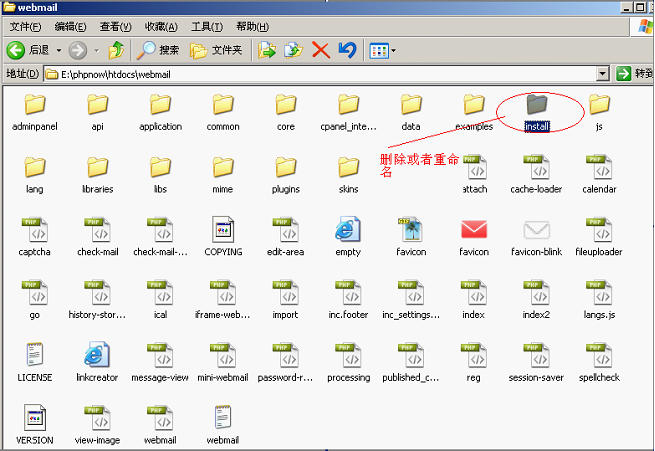This screenshot has height=451, width=655.
Task: Open the Edit menu
Action: [x=70, y=27]
